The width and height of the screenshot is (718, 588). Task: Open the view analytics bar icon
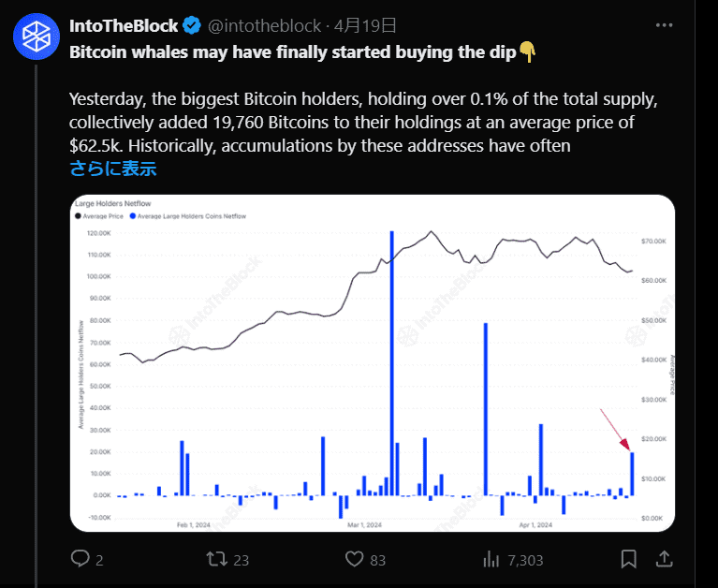(491, 559)
